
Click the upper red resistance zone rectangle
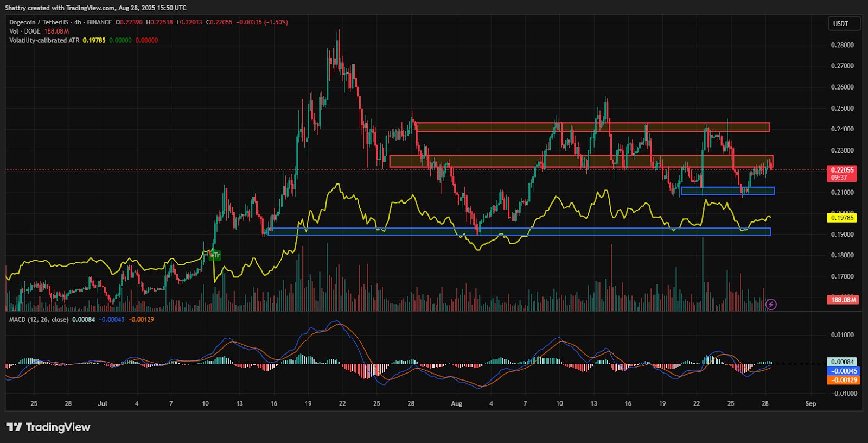(x=592, y=128)
